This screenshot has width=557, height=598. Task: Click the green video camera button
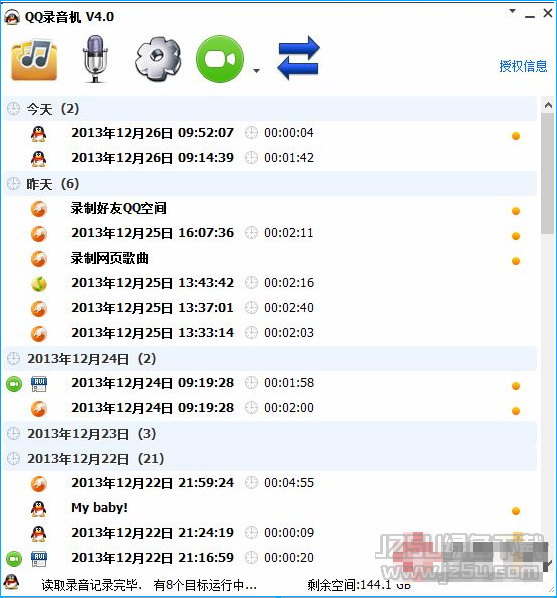pyautogui.click(x=220, y=59)
